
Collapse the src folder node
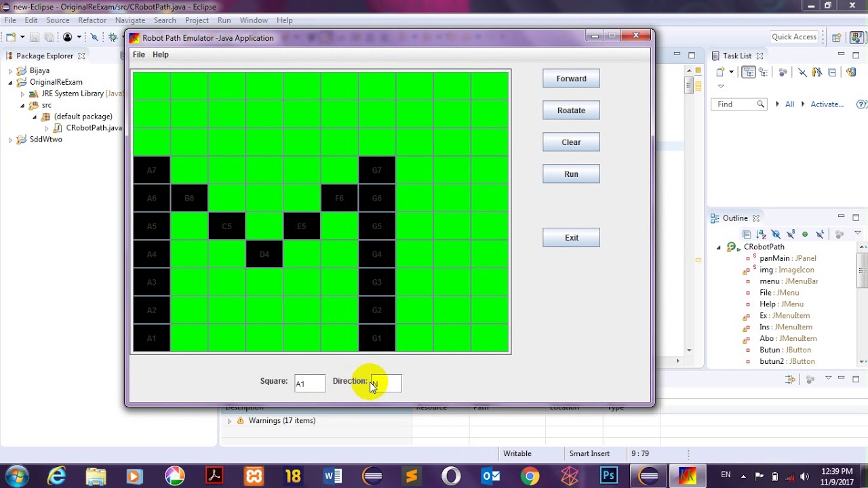pos(22,105)
